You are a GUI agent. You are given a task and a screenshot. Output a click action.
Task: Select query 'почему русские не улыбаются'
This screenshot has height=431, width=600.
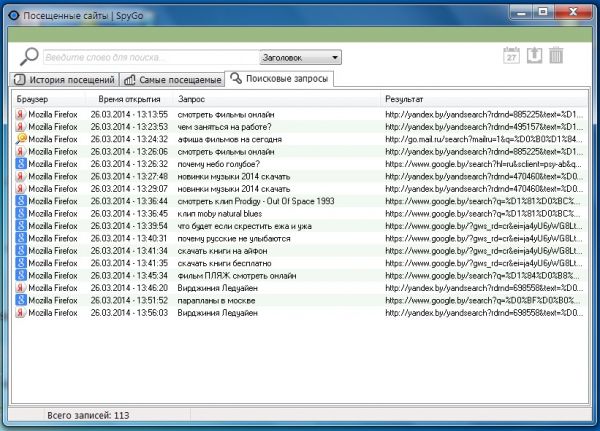(x=234, y=238)
